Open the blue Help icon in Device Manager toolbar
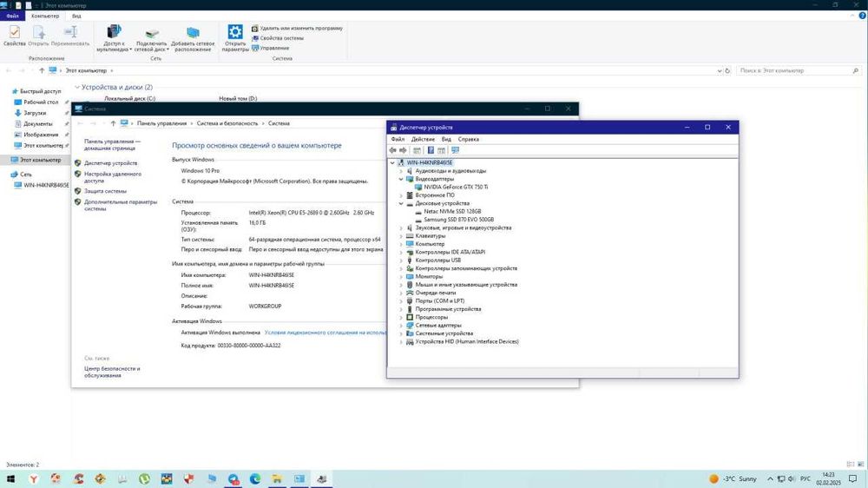868x488 pixels. (x=431, y=150)
